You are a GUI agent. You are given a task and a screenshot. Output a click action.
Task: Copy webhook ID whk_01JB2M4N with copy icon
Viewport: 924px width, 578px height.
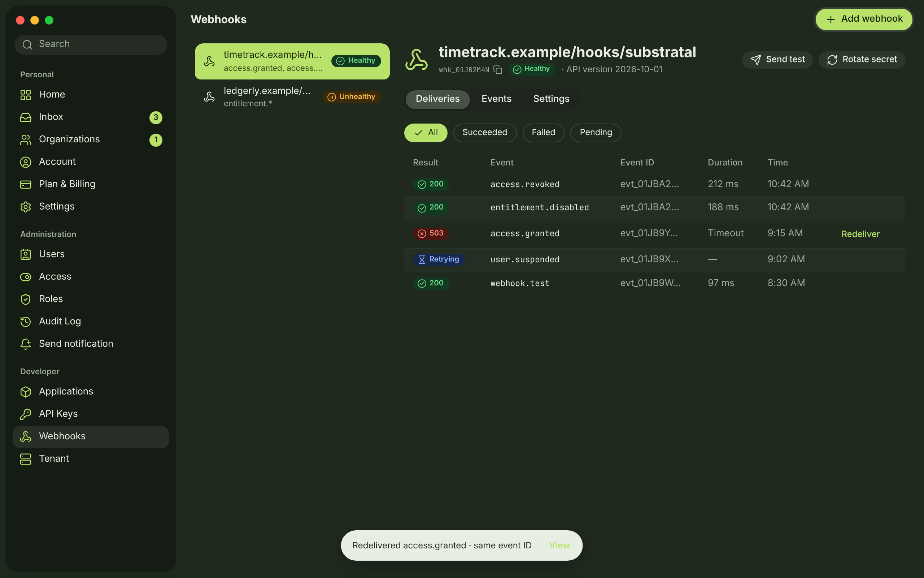[x=497, y=70]
